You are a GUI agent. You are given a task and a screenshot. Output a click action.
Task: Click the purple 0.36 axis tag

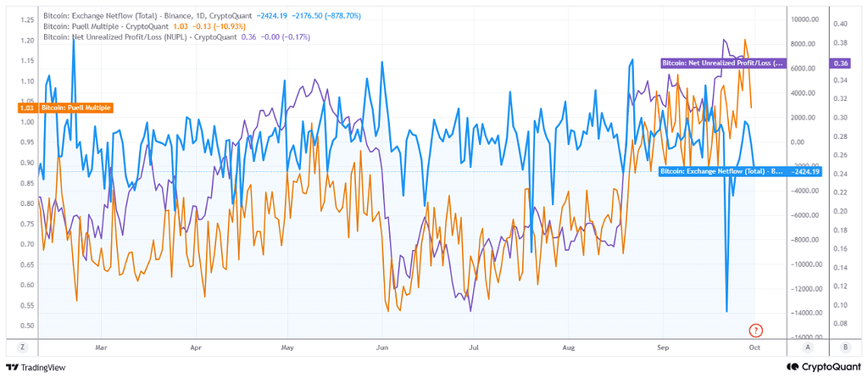(x=841, y=63)
